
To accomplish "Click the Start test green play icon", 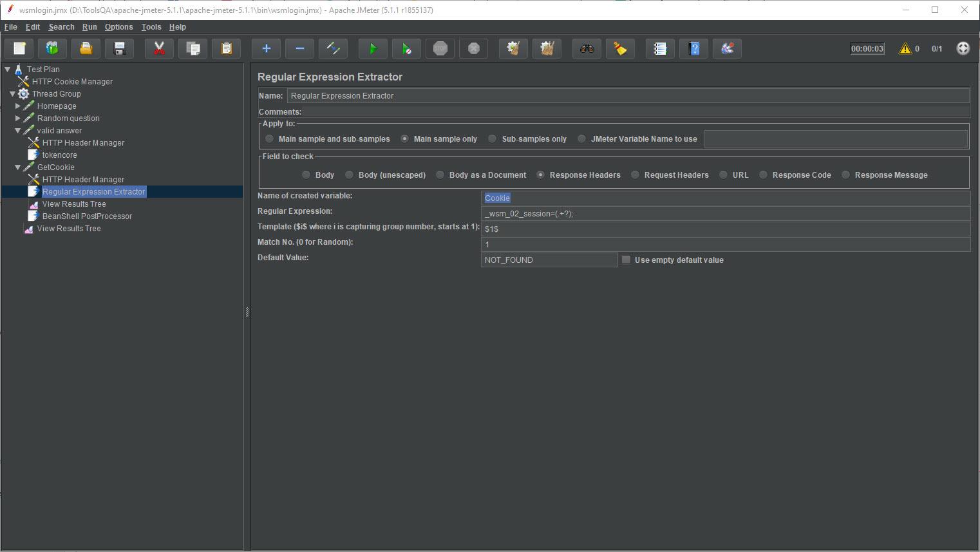I will [372, 49].
